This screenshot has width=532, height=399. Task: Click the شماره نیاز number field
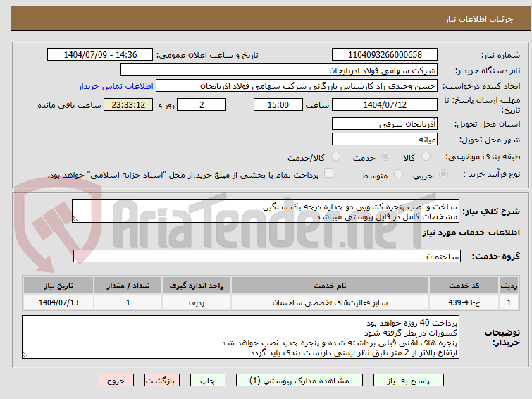click(x=385, y=55)
